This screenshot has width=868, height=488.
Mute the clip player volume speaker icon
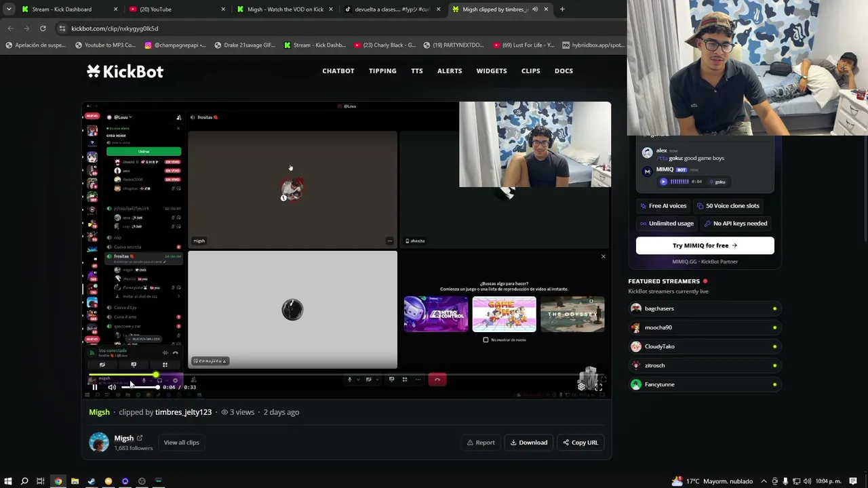111,387
